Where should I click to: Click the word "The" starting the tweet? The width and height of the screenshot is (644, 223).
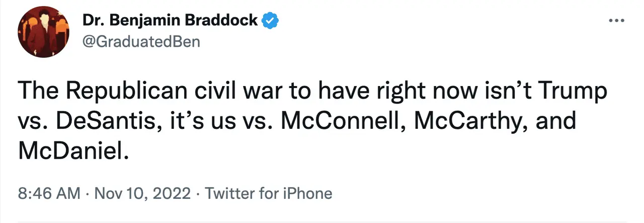click(x=36, y=92)
